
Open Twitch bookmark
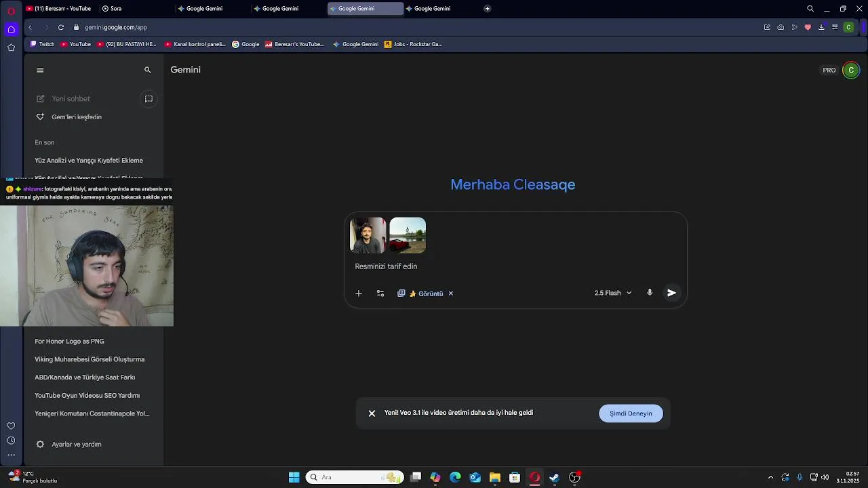click(x=42, y=44)
